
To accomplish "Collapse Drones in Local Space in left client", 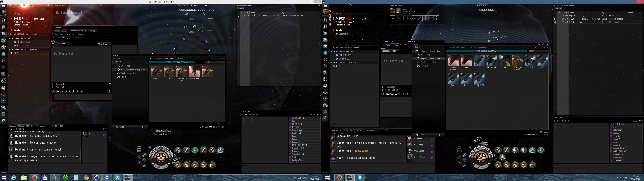I will click(10, 49).
